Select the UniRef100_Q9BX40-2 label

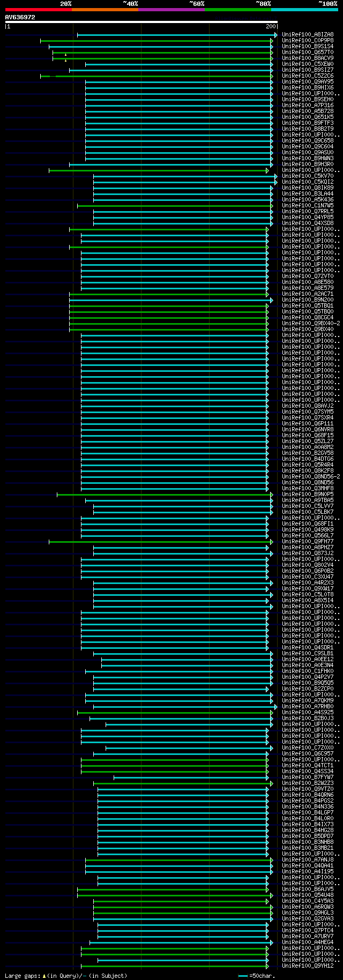311,324
